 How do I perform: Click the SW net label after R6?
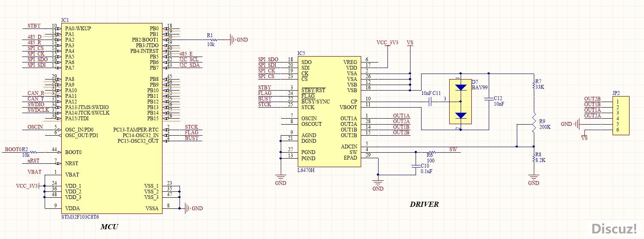click(x=453, y=150)
